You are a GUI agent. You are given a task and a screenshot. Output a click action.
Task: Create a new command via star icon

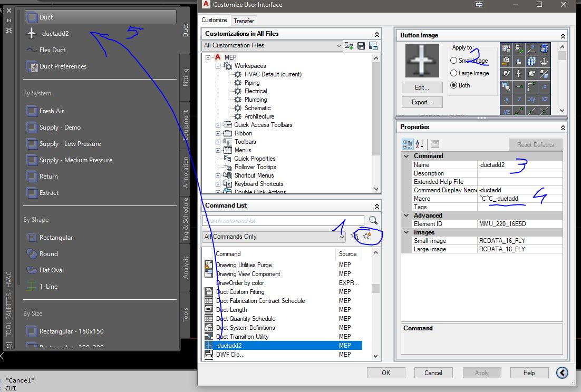pos(366,237)
